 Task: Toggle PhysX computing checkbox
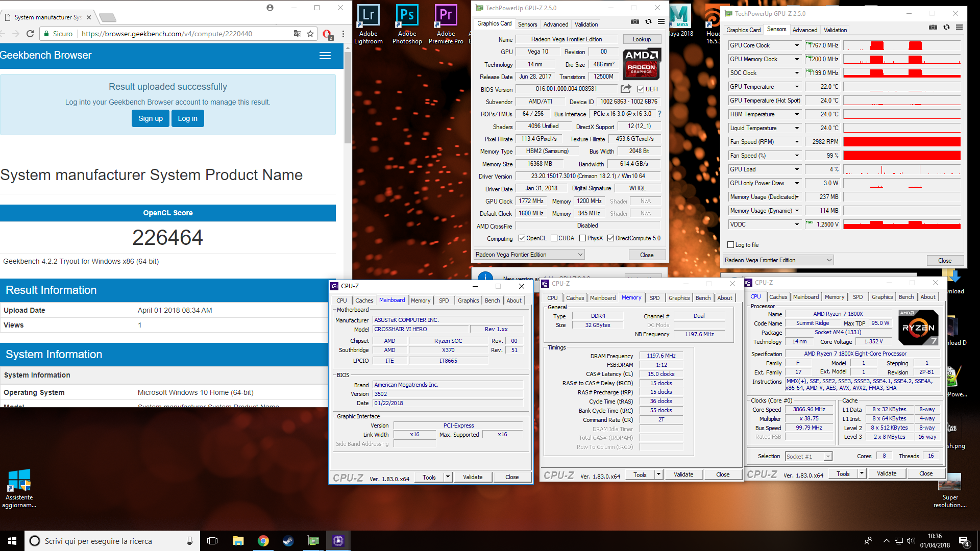pos(582,238)
